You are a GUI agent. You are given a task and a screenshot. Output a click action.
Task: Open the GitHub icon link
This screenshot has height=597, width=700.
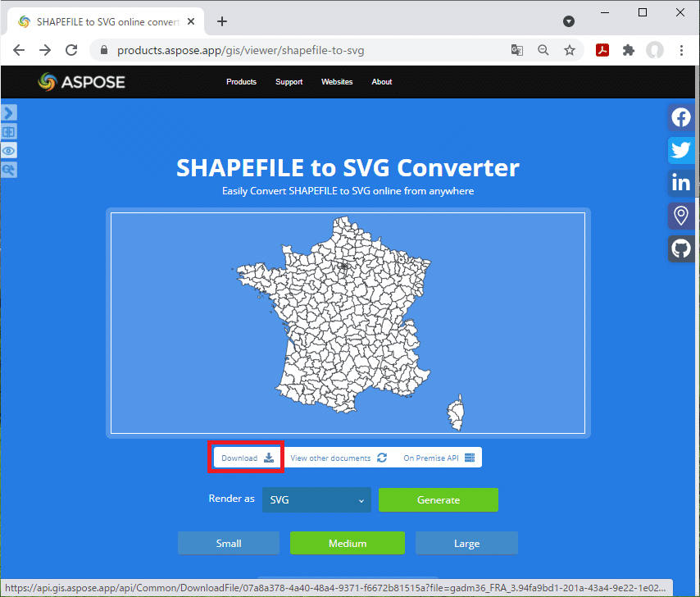681,248
